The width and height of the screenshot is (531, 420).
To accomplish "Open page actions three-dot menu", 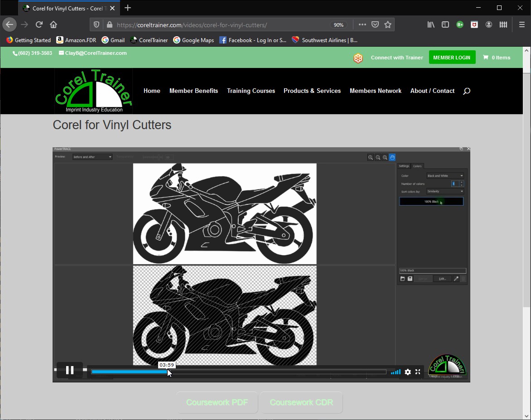I will pos(362,24).
